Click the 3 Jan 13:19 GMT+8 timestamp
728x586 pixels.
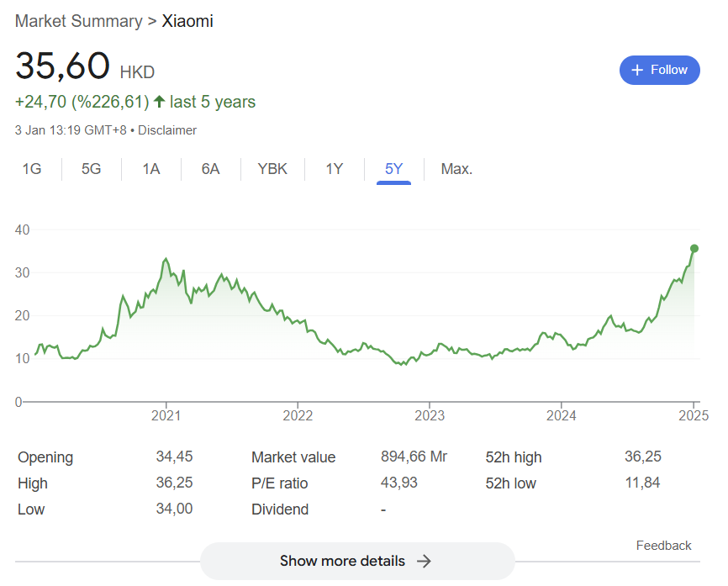click(x=71, y=130)
